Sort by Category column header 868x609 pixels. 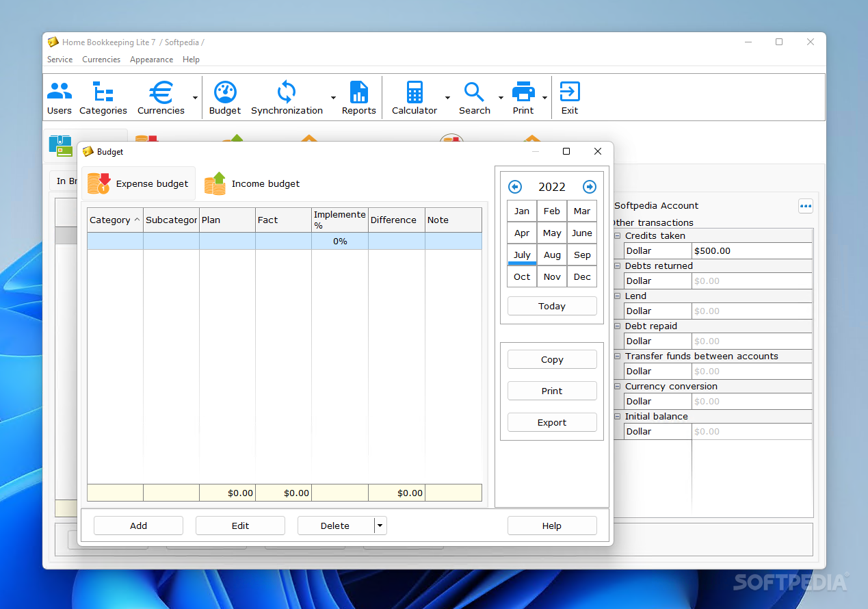point(115,220)
